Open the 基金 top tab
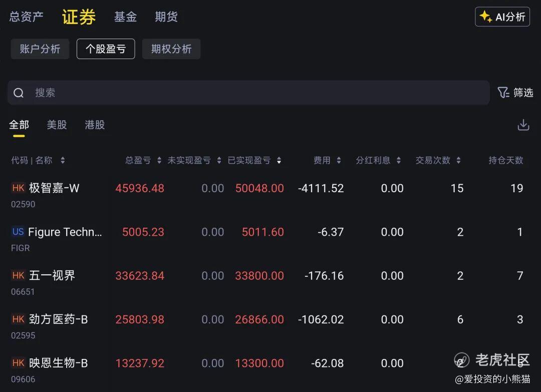This screenshot has width=541, height=392. (125, 17)
